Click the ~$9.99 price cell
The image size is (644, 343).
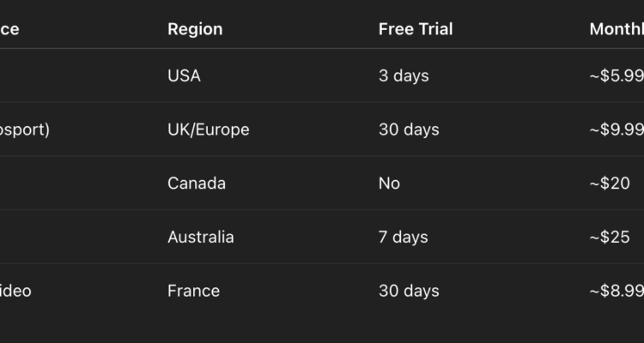[x=616, y=129]
